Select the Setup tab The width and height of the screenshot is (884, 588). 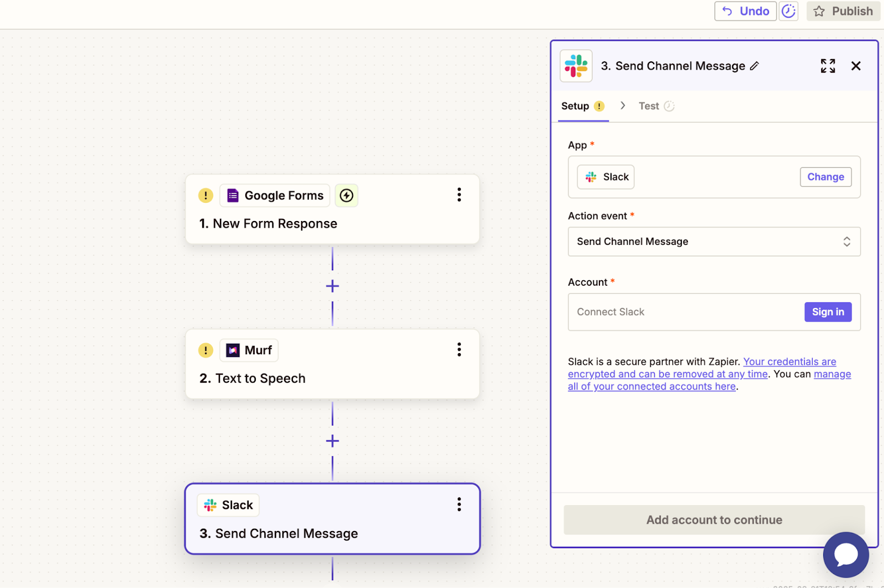(575, 106)
